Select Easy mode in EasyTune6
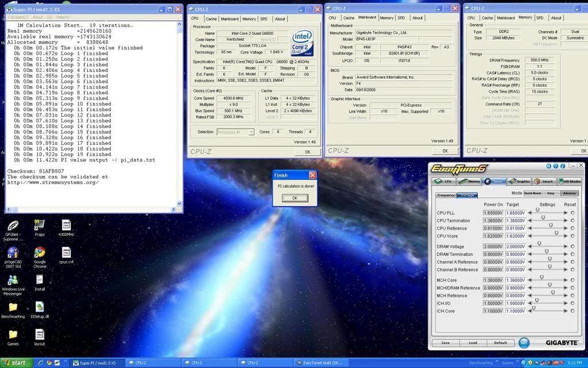Viewport: 588px width, 368px height. coord(551,193)
